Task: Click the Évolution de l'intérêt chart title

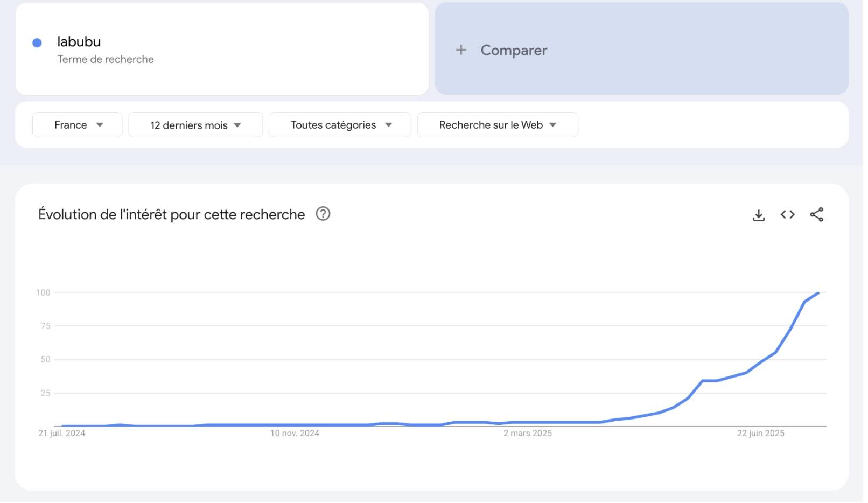Action: pos(172,215)
